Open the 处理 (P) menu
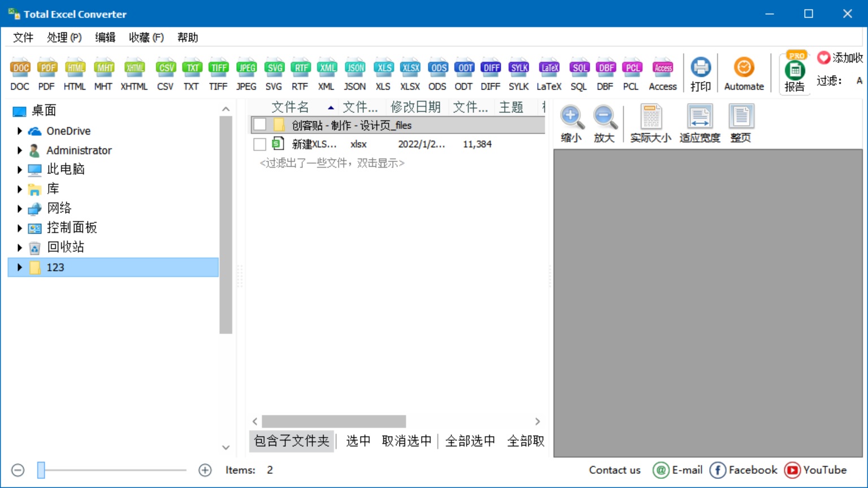 (64, 37)
